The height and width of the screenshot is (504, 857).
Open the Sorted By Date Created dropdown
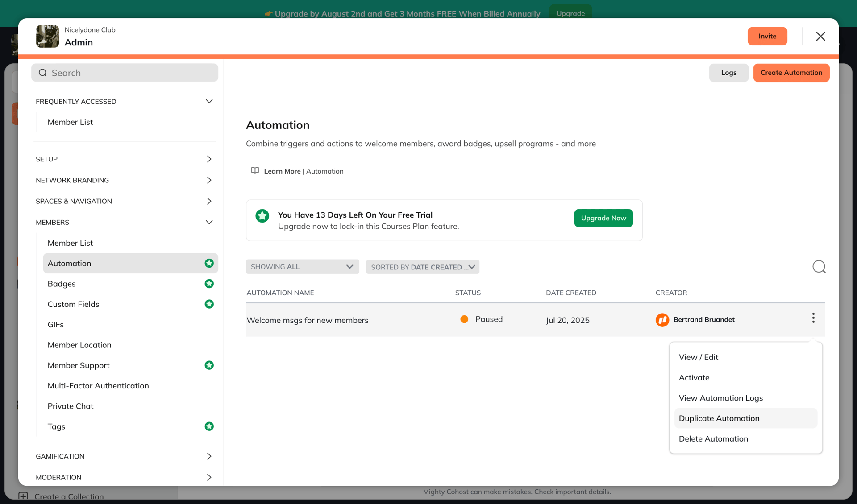[x=422, y=267]
